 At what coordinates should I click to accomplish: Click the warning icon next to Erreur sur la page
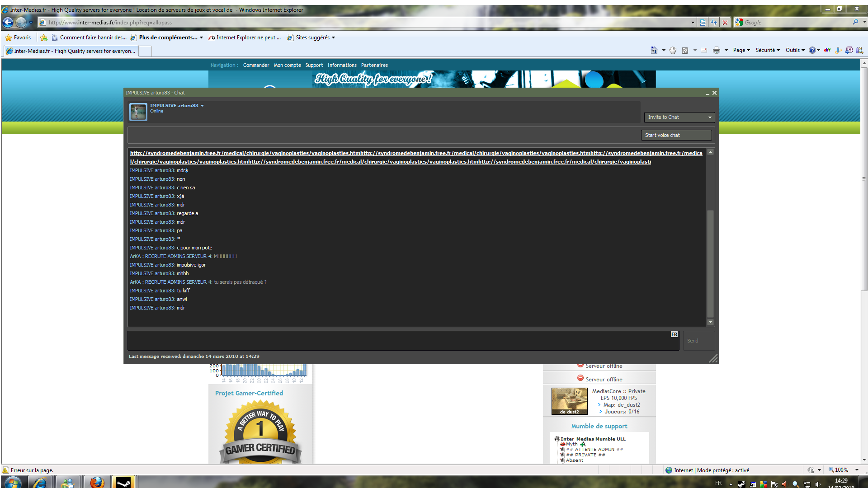tap(5, 470)
